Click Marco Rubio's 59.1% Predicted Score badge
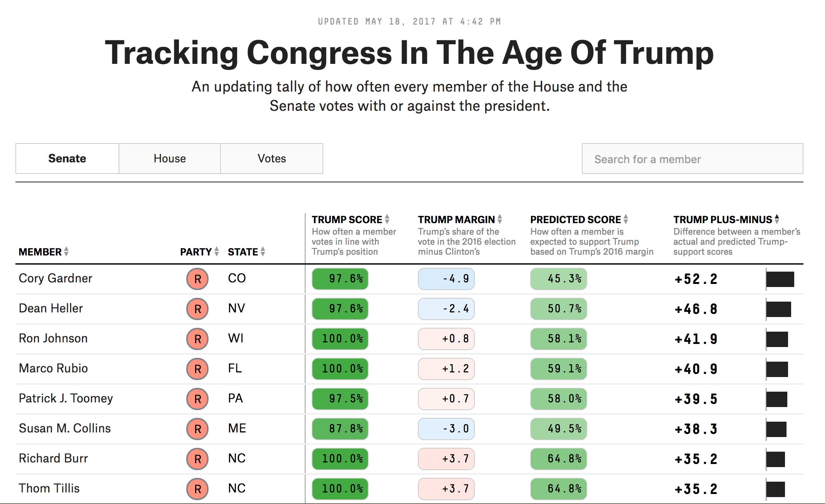The image size is (825, 504). click(x=558, y=369)
